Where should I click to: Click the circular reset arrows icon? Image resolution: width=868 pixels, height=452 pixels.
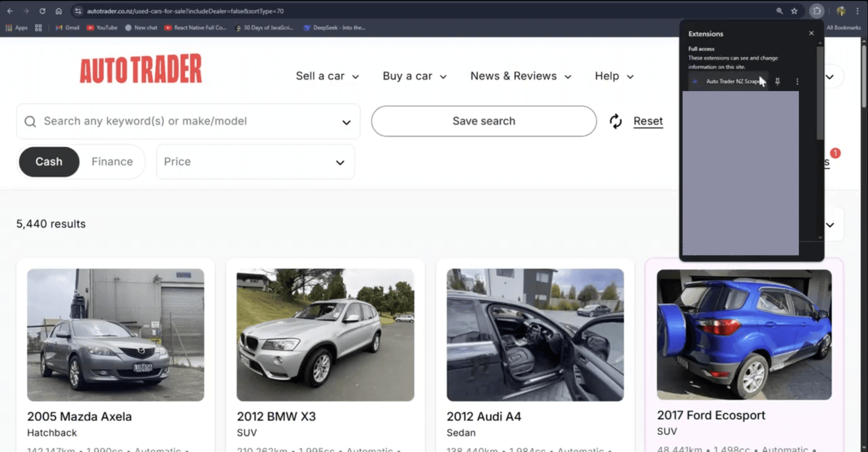pos(615,121)
